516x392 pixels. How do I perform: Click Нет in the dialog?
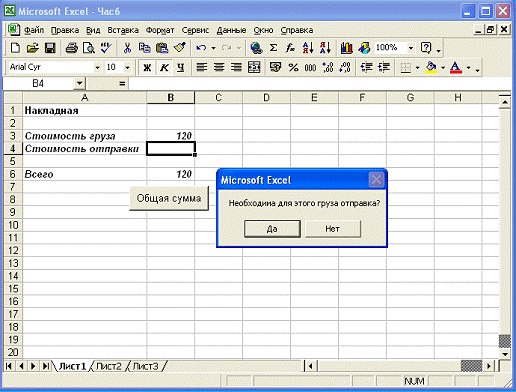coord(333,229)
